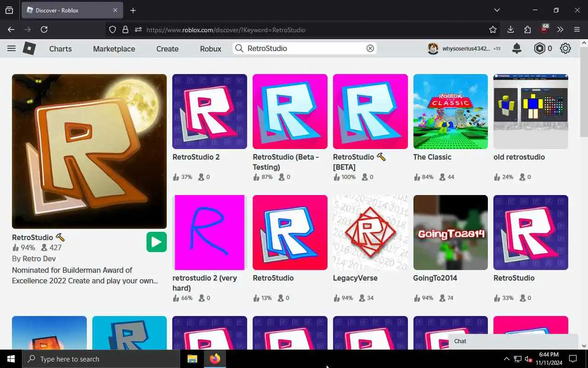Open The Classic game thumbnail
The width and height of the screenshot is (588, 368).
(451, 111)
